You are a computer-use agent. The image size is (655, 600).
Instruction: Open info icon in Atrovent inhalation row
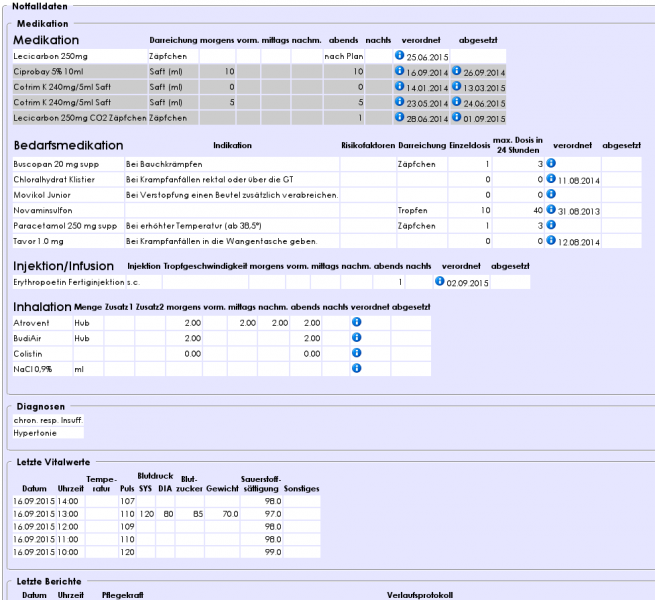[x=356, y=322]
